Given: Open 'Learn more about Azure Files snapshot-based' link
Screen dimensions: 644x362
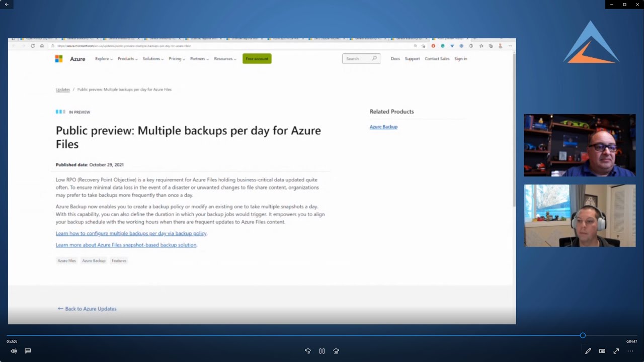Looking at the screenshot, I should pyautogui.click(x=126, y=245).
